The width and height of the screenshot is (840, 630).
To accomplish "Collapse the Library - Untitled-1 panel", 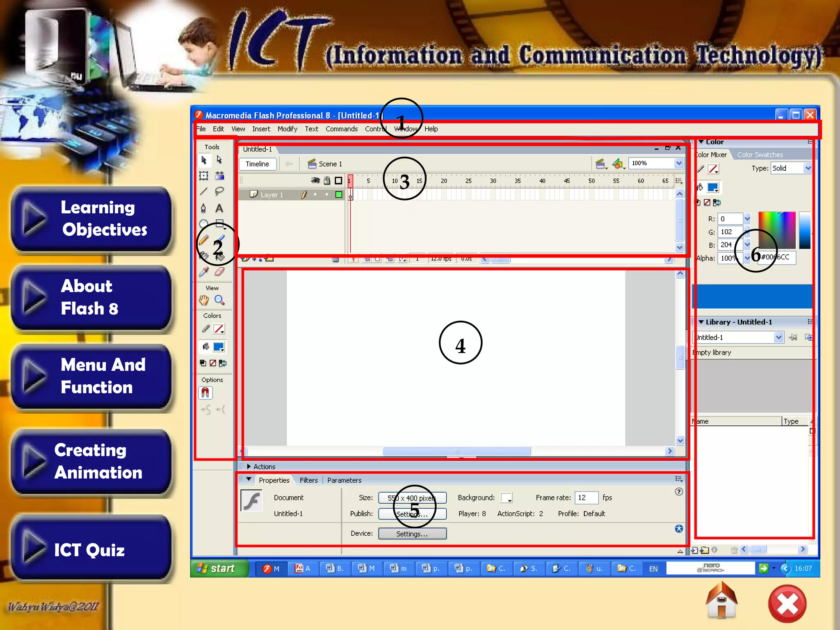I will 701,322.
